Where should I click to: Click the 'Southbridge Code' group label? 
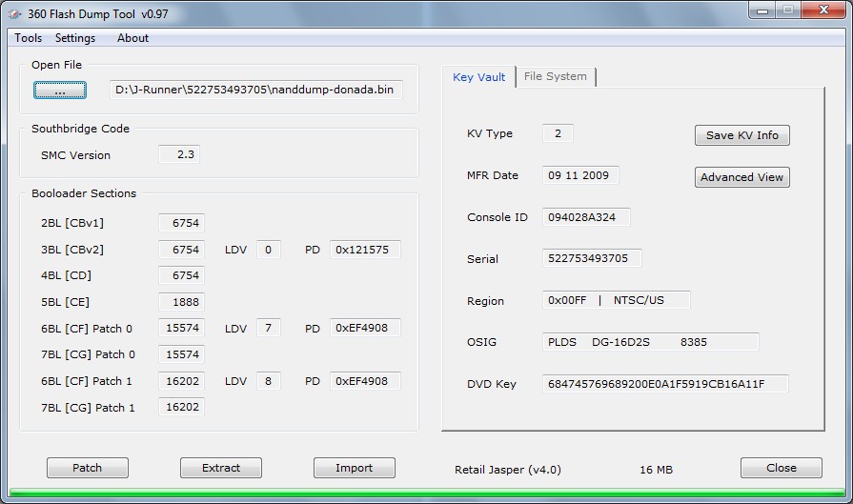coord(80,129)
